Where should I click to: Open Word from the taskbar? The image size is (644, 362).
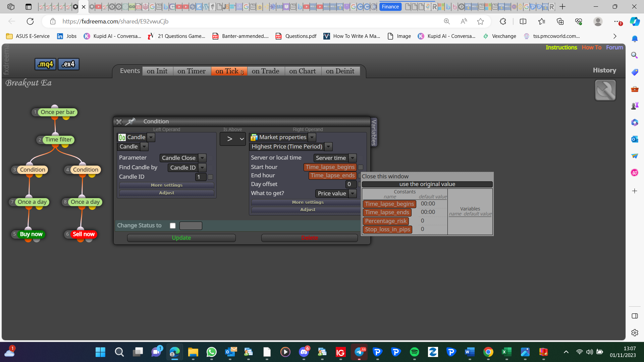click(470, 352)
